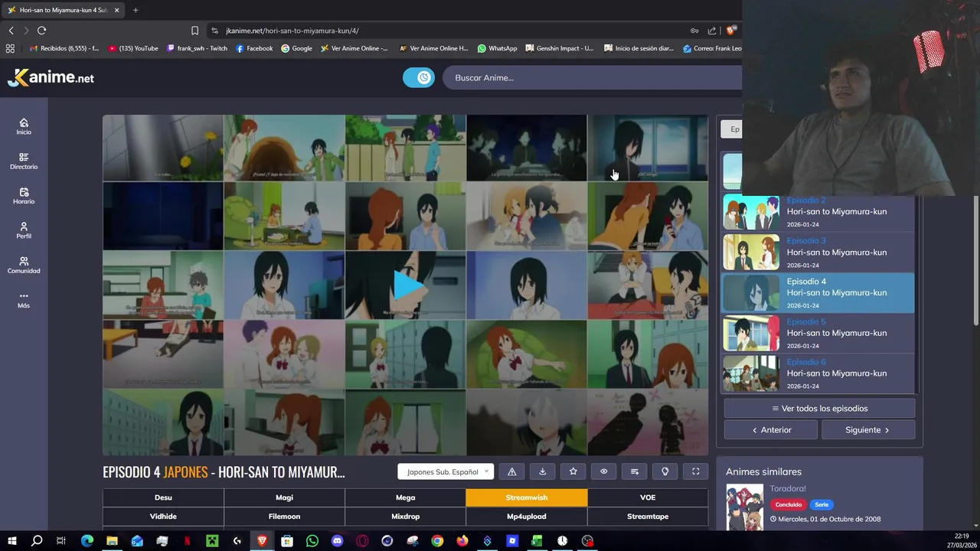Toggle the dark mode switch by search
This screenshot has width=980, height=551.
(x=419, y=77)
